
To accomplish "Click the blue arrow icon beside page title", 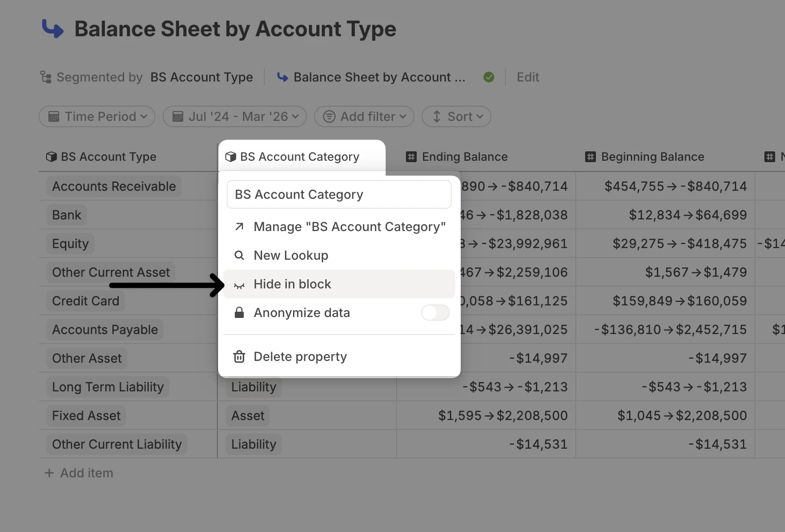I will click(x=53, y=29).
